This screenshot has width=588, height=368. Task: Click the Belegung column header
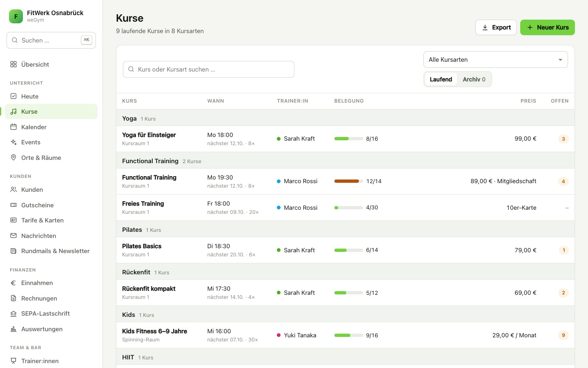[349, 101]
